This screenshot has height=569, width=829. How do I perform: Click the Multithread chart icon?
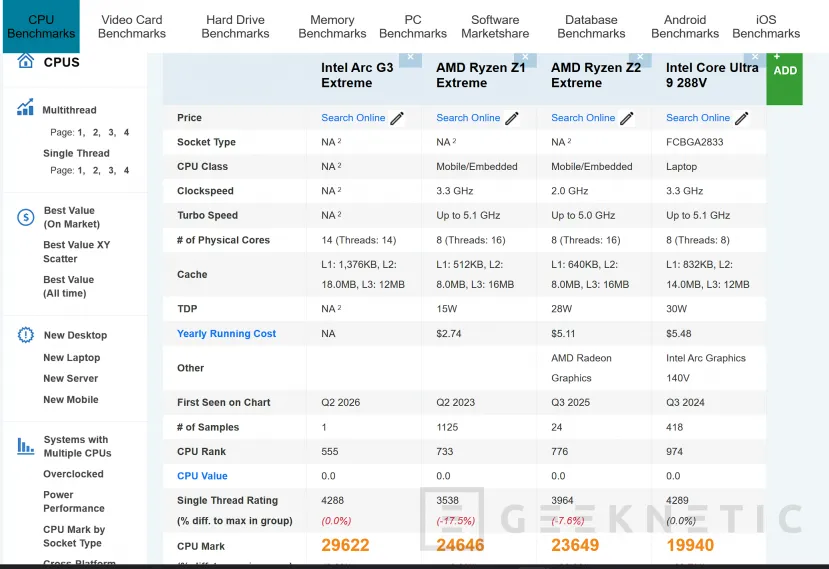(25, 107)
